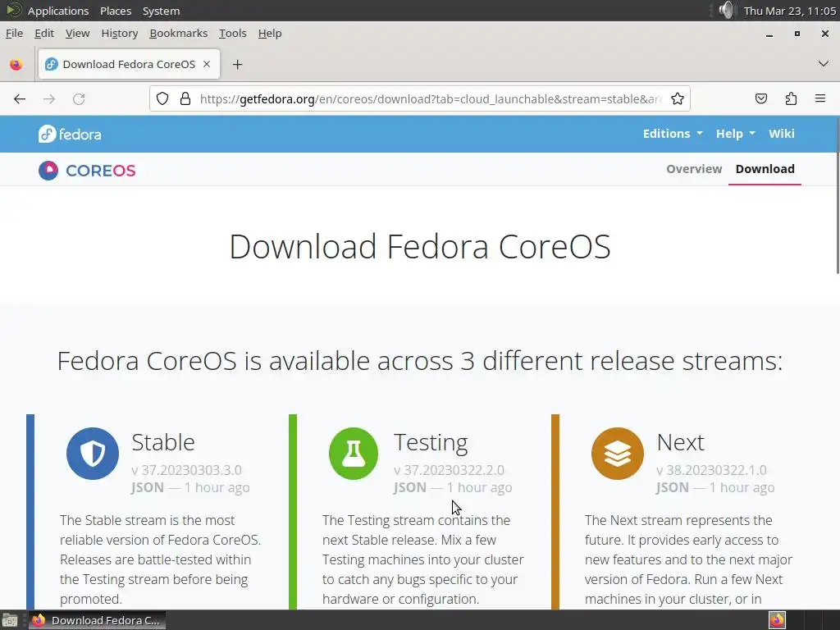Click the Firefox icon in bottom-right tray

pyautogui.click(x=777, y=620)
